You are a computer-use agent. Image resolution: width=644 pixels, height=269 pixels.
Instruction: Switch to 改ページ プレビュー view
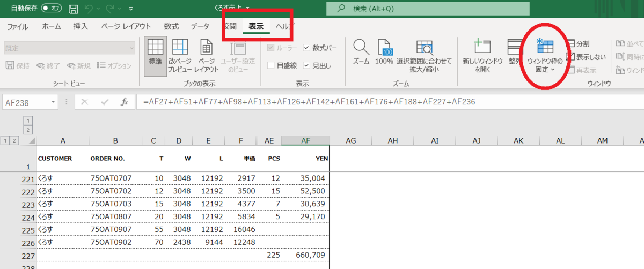(x=180, y=56)
